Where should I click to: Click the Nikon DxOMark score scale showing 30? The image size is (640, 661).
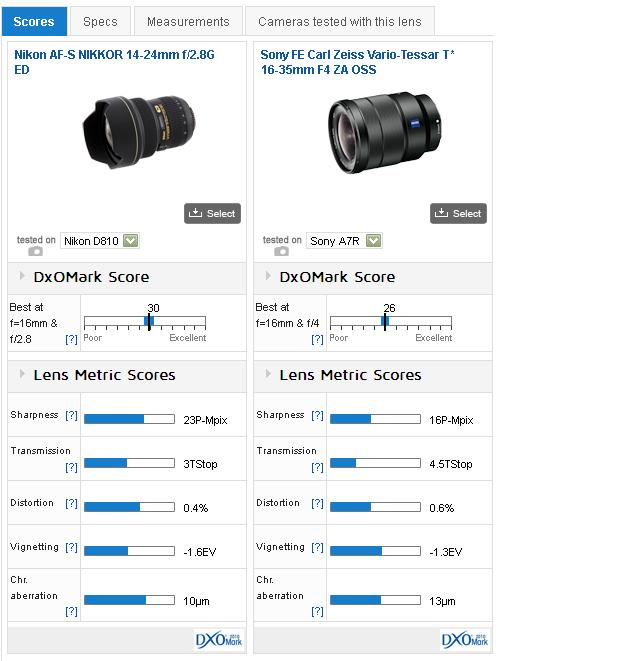click(145, 322)
